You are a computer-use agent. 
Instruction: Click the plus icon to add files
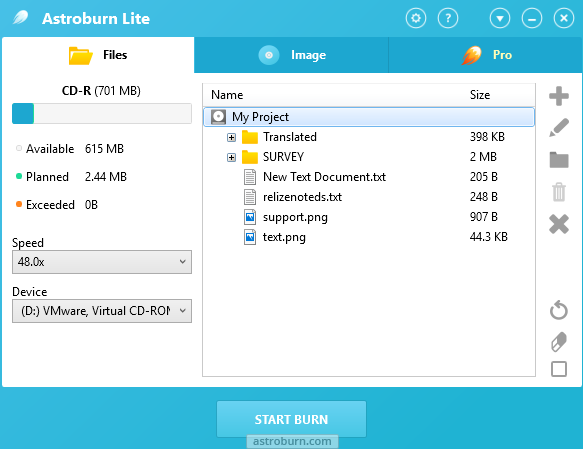[558, 96]
